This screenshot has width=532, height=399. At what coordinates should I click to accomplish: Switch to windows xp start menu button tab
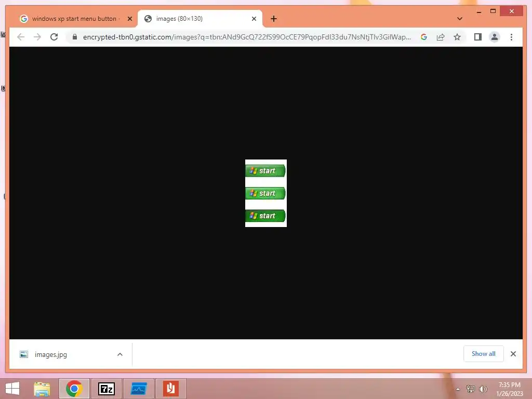[x=76, y=19]
